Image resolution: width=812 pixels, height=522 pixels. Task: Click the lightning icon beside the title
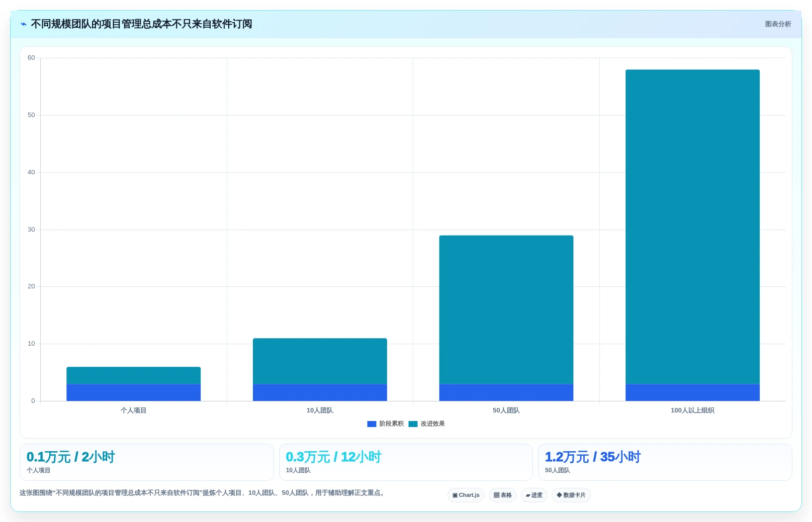coord(24,24)
